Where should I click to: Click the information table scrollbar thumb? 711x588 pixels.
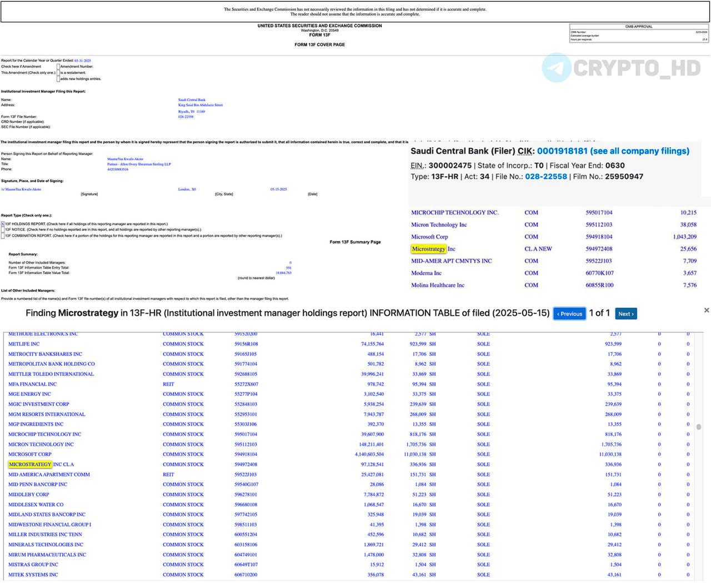pyautogui.click(x=699, y=427)
